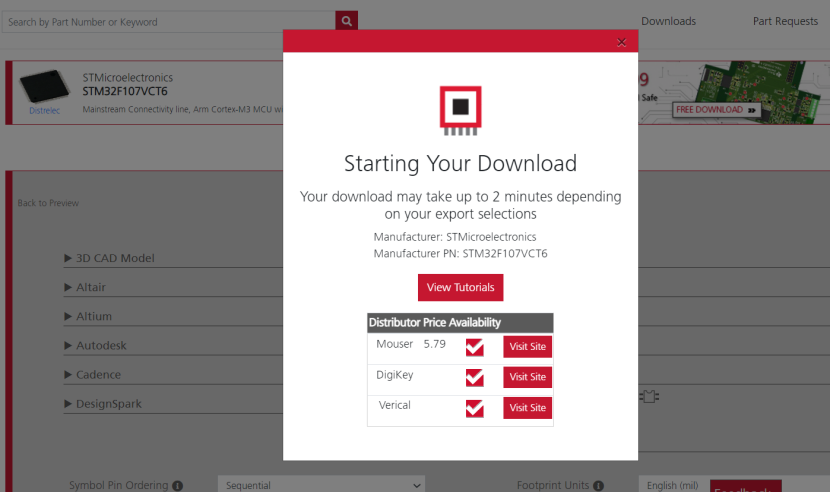The width and height of the screenshot is (831, 492).
Task: Visit the Mouser site
Action: 528,347
